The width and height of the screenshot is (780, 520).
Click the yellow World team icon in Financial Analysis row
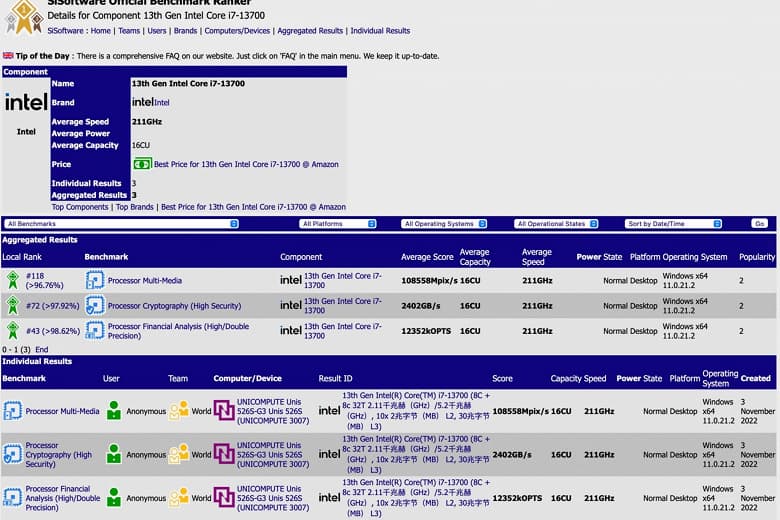(x=179, y=498)
